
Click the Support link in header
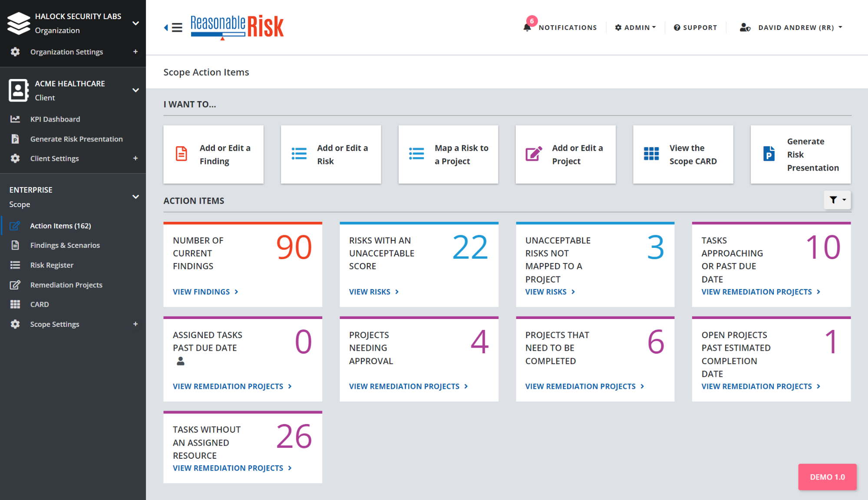[695, 27]
